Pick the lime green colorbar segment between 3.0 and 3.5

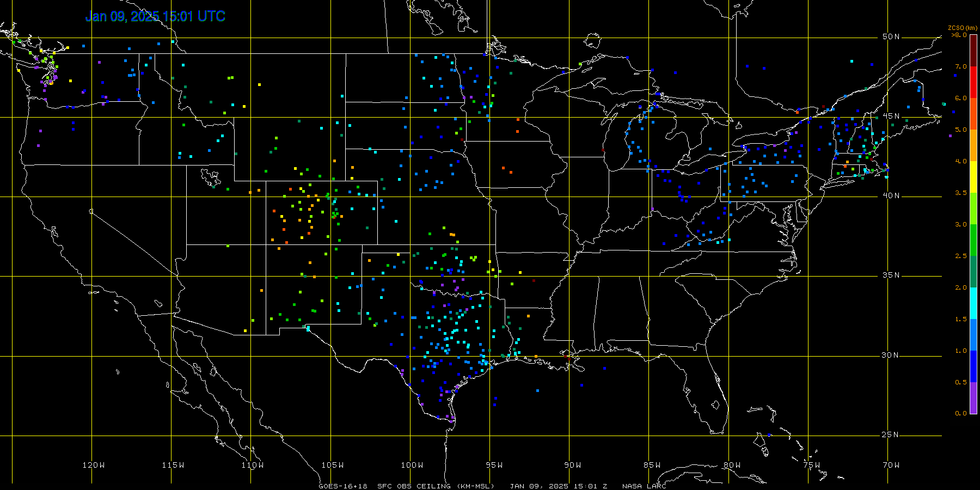coord(973,209)
